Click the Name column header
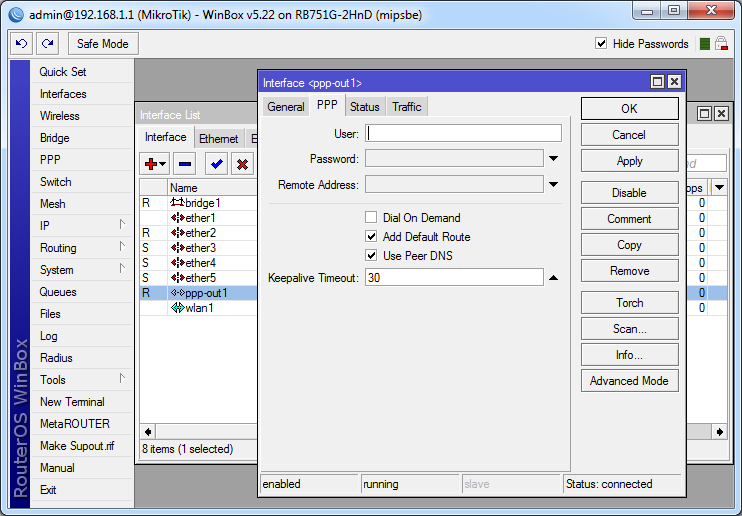The image size is (742, 516). tap(212, 187)
